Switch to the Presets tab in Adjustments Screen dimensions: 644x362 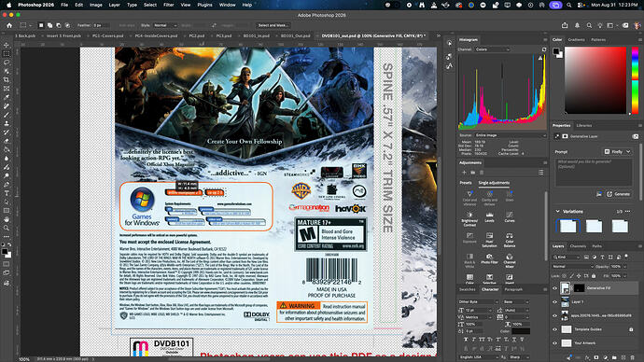[x=466, y=183]
